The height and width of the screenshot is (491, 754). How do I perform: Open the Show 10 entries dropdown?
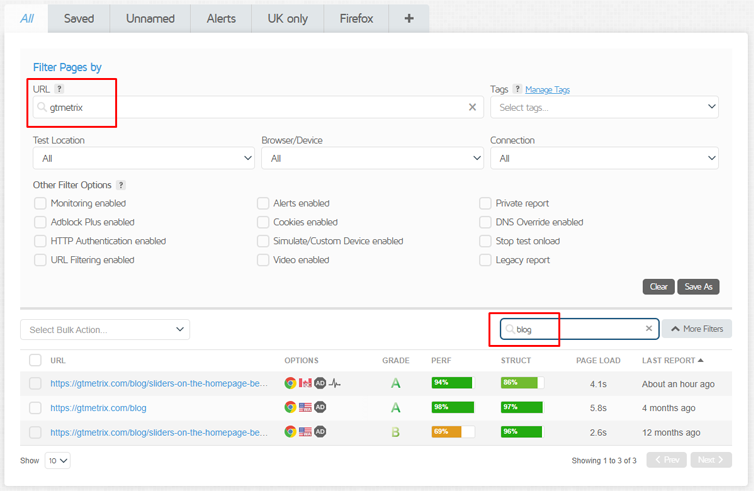click(57, 461)
